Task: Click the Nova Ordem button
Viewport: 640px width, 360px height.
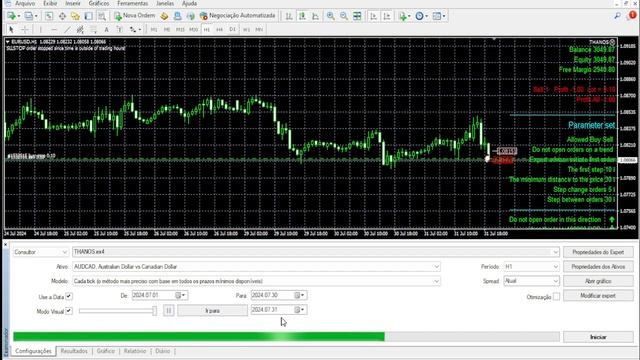Action: 135,16
